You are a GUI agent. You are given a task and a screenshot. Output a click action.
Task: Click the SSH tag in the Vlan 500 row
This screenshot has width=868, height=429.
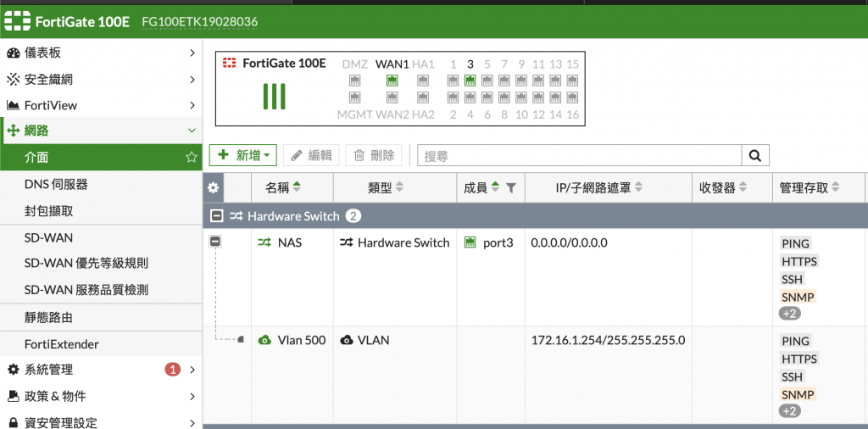click(793, 376)
